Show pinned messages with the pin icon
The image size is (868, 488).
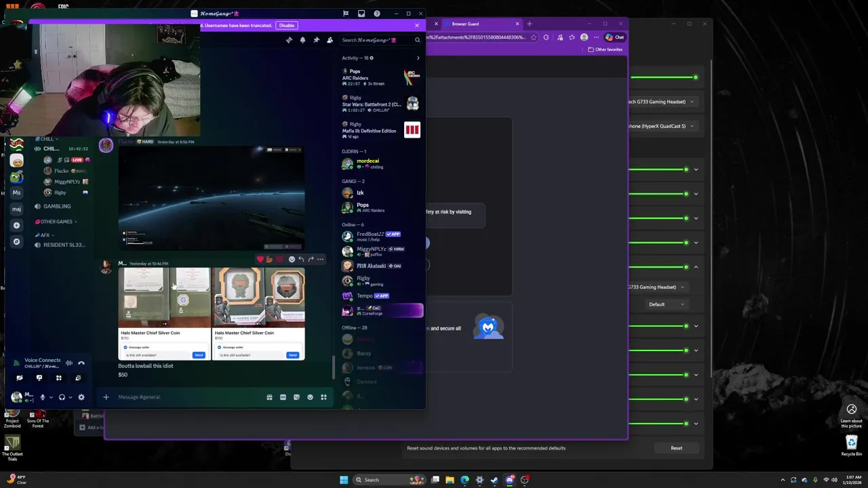(316, 40)
